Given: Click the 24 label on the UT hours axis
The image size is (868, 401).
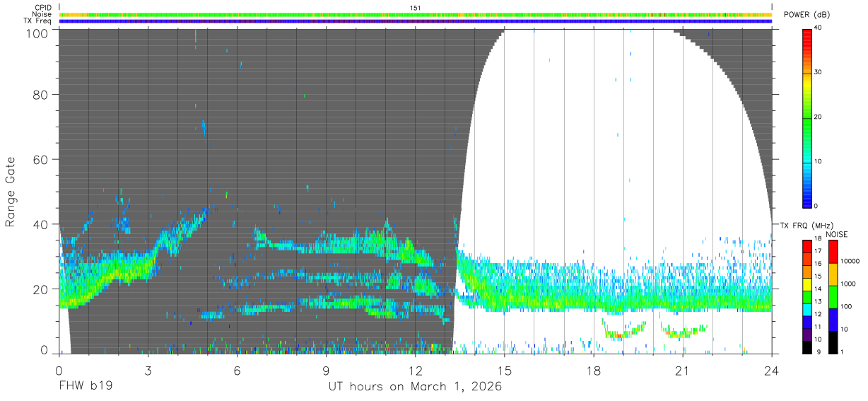Looking at the screenshot, I should point(772,370).
